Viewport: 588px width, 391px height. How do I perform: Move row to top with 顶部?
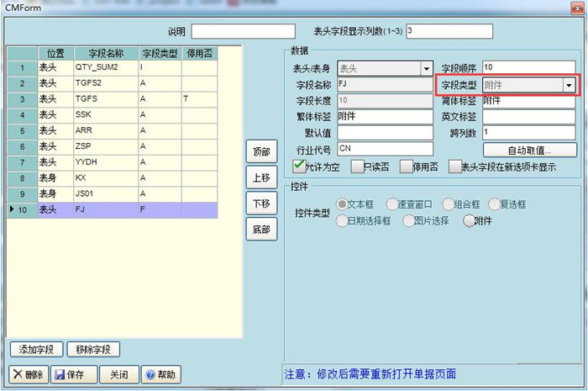tap(261, 151)
